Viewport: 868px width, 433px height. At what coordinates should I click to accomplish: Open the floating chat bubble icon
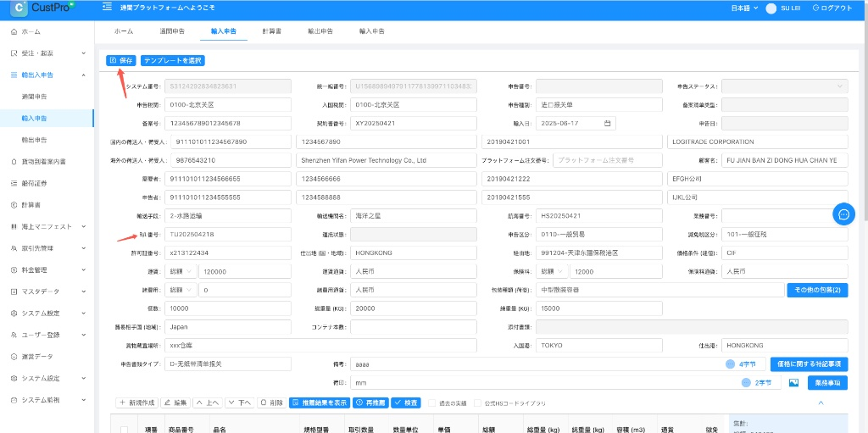843,214
